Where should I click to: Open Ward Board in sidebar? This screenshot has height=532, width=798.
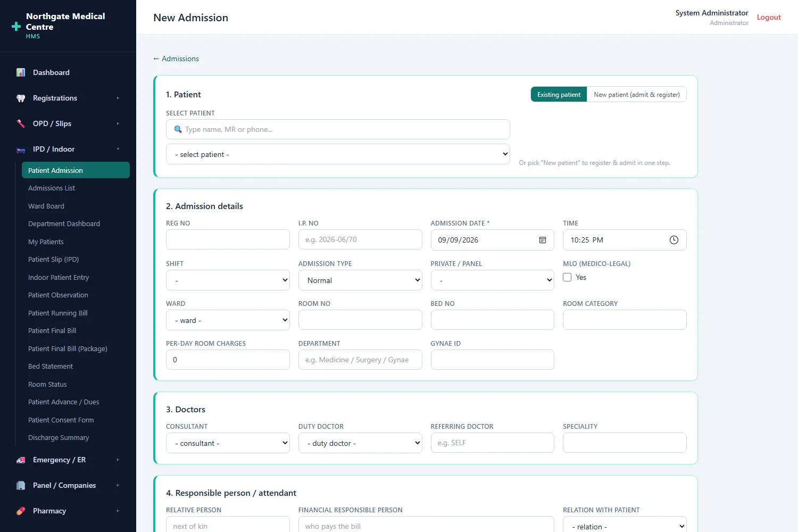point(46,206)
